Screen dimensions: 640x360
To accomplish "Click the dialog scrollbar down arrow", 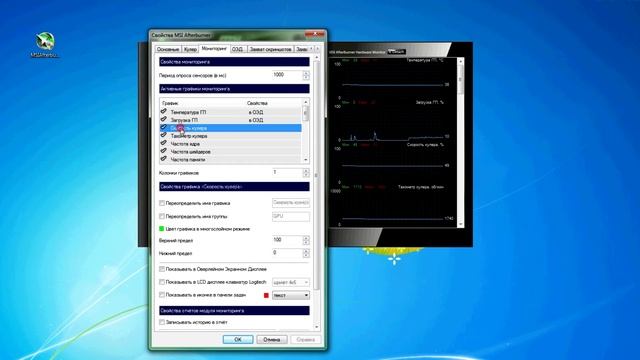I will pyautogui.click(x=317, y=327).
